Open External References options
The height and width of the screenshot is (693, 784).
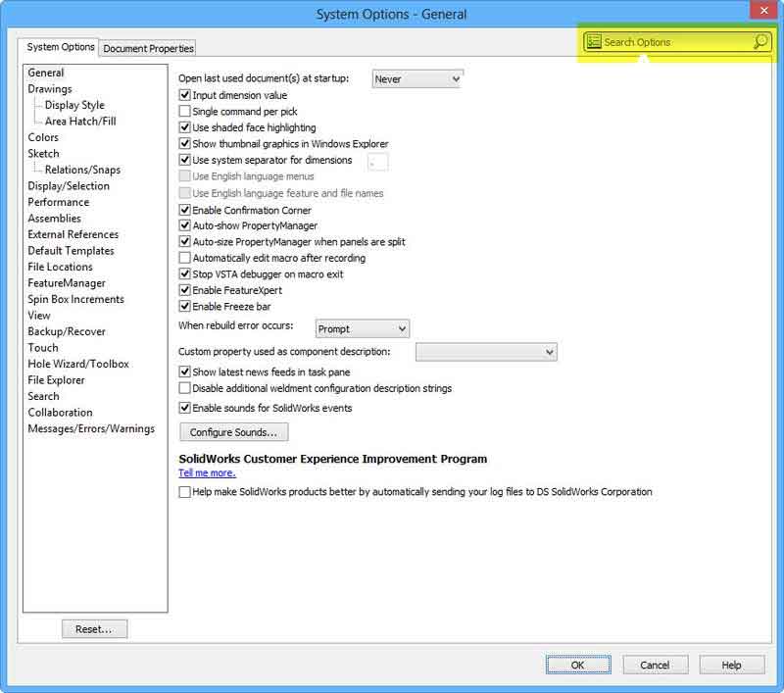click(73, 234)
